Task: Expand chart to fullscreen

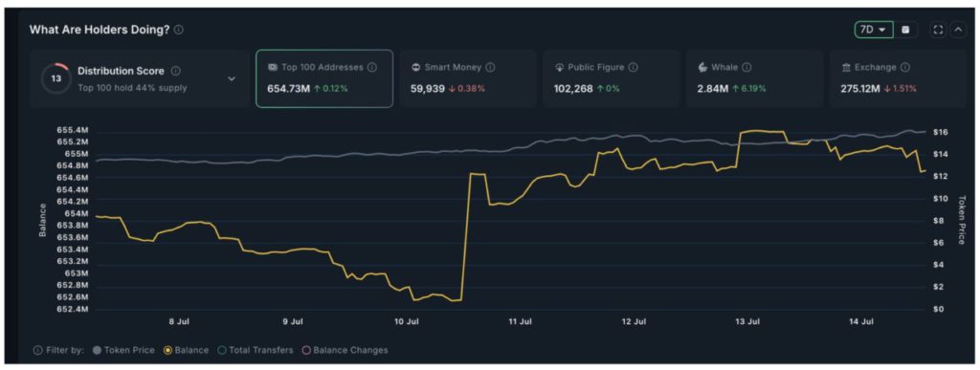Action: [x=938, y=30]
